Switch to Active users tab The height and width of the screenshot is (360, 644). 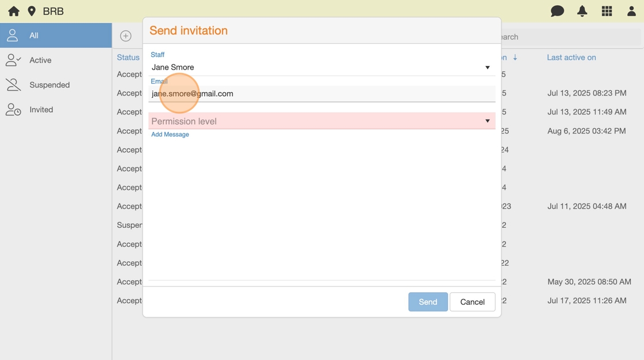[40, 60]
